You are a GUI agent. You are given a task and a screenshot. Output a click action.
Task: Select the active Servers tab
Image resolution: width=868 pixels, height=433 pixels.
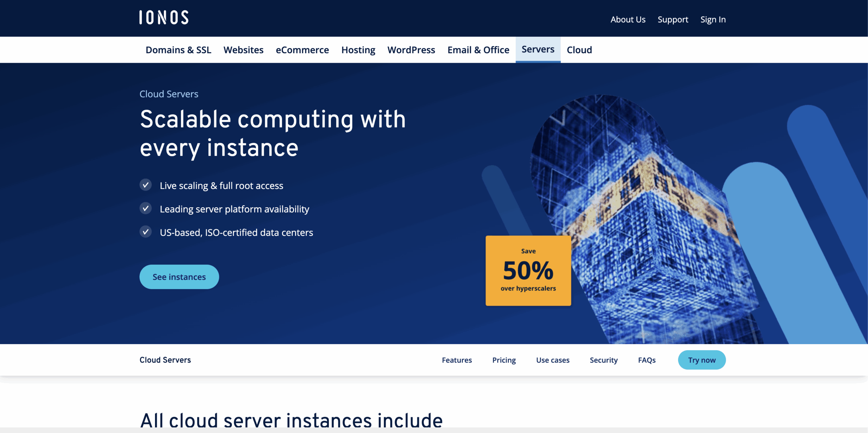538,50
